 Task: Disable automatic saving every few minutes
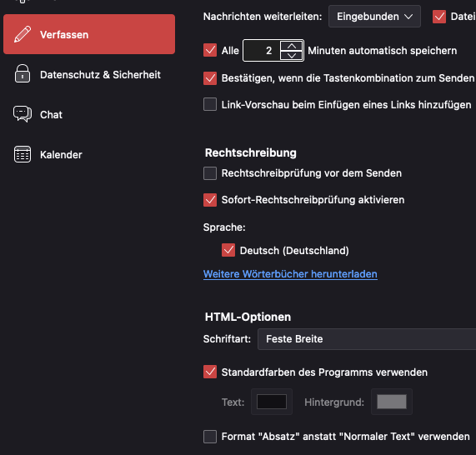(210, 50)
